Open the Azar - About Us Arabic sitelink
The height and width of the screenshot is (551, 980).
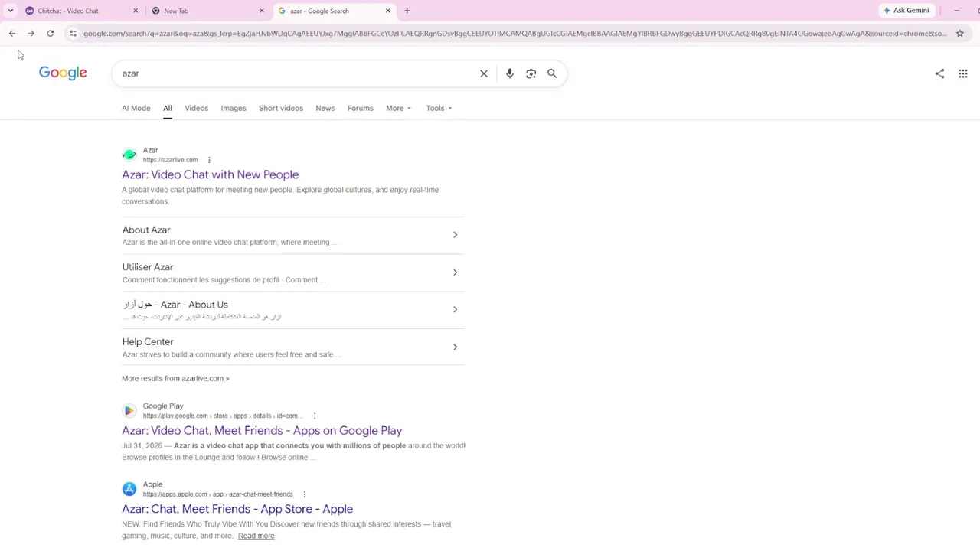[x=175, y=305]
